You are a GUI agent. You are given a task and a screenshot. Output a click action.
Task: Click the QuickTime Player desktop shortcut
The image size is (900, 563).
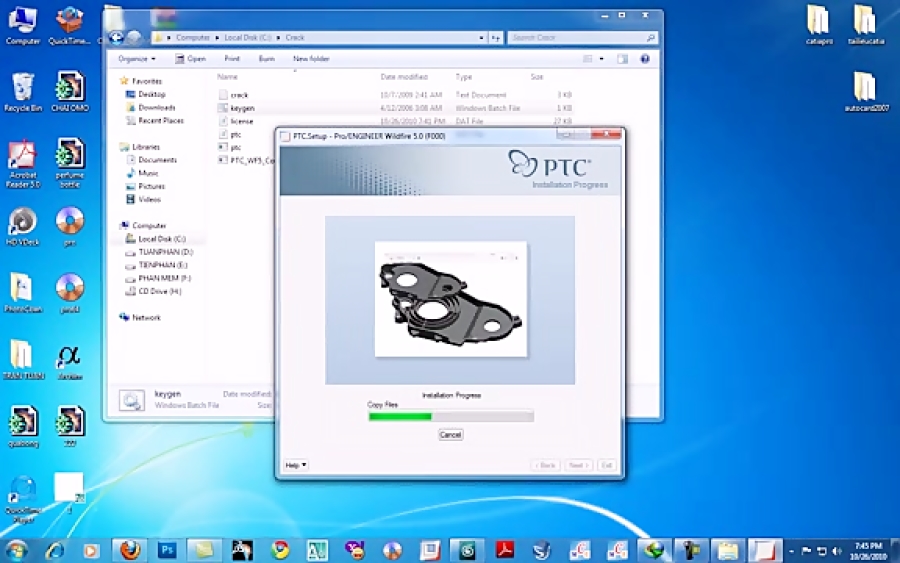23,499
